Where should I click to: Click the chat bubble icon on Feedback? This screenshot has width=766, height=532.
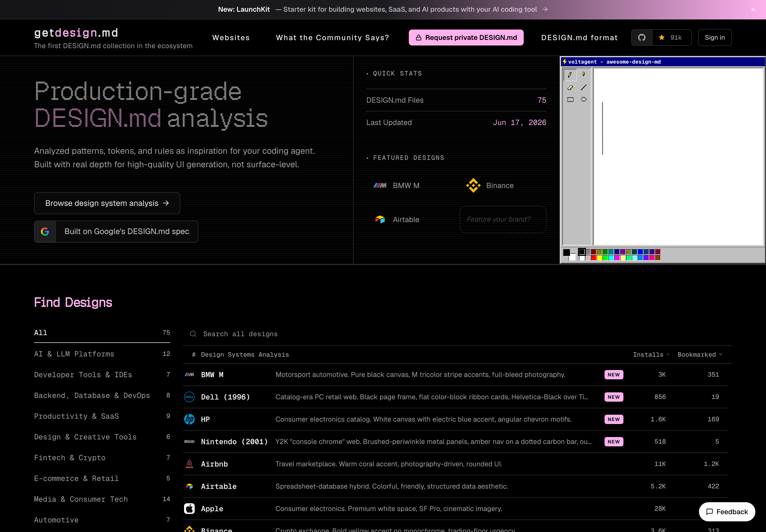point(709,512)
